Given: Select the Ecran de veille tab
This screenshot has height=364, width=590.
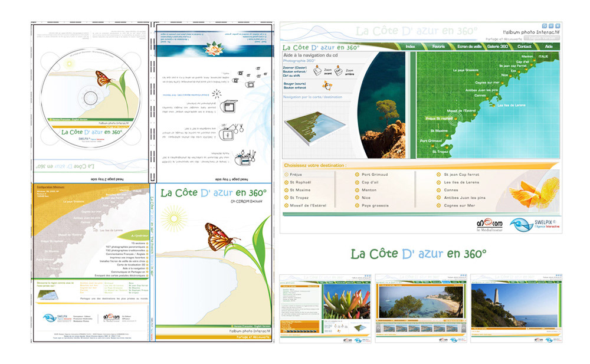Looking at the screenshot, I should (470, 47).
